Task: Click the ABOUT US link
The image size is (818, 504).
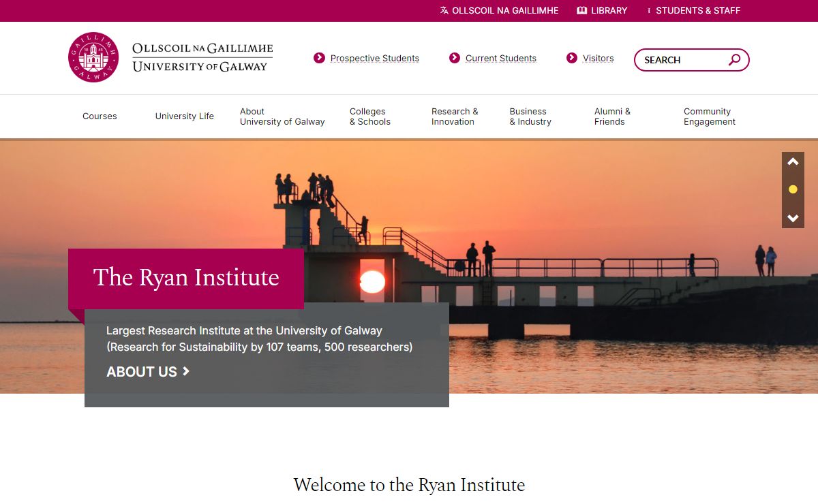Action: click(142, 372)
